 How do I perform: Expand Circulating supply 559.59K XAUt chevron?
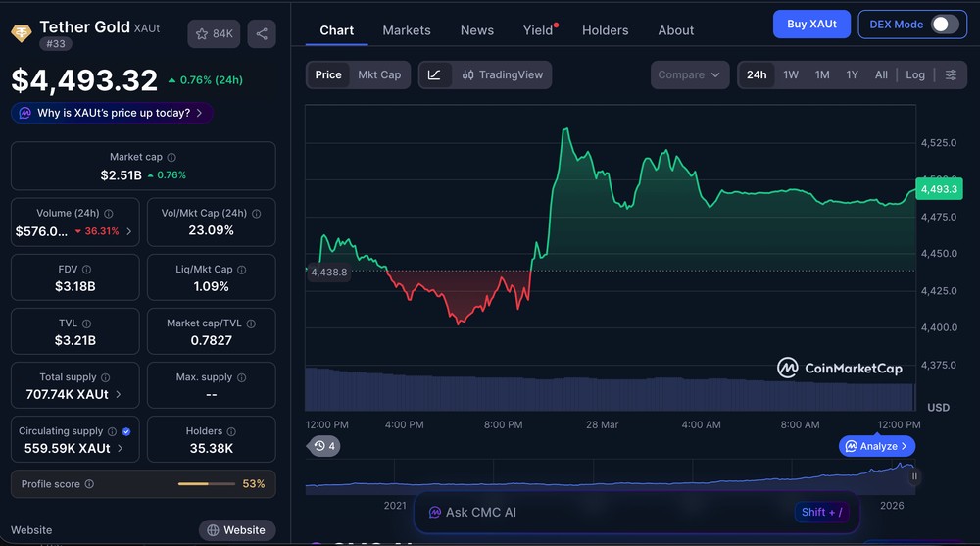120,448
